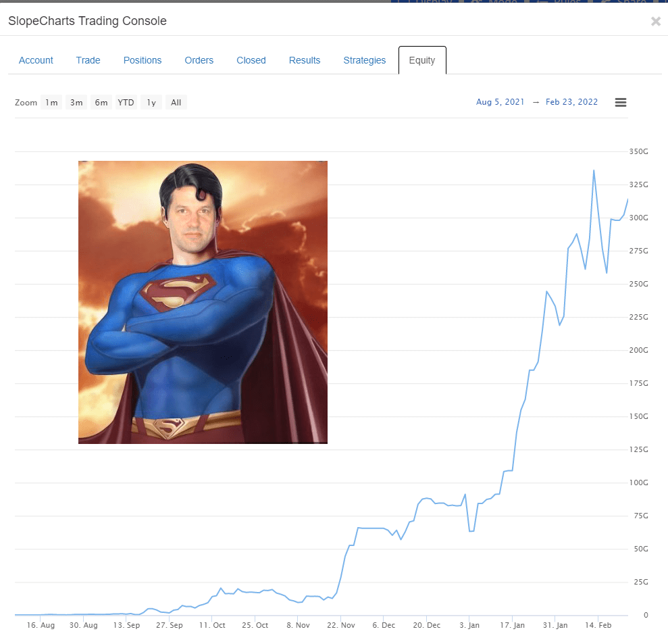Click the equity peak near 14. Feb

coord(594,170)
